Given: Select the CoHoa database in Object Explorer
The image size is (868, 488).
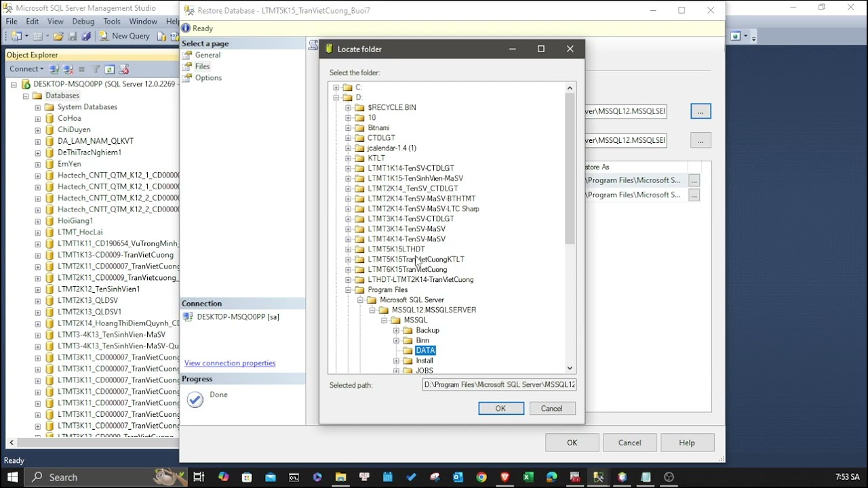Looking at the screenshot, I should pyautogui.click(x=69, y=119).
